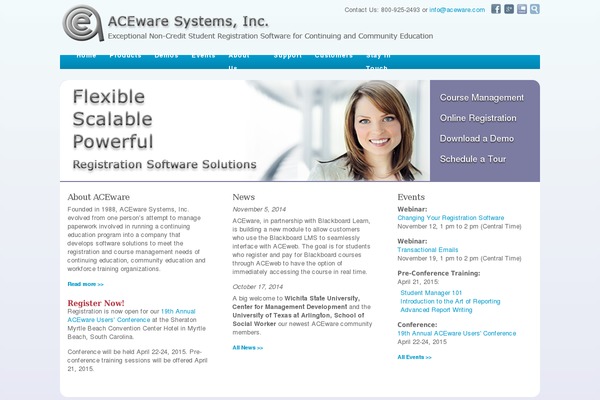
Task: Open Changing Your Registration Software webinar
Action: click(450, 218)
